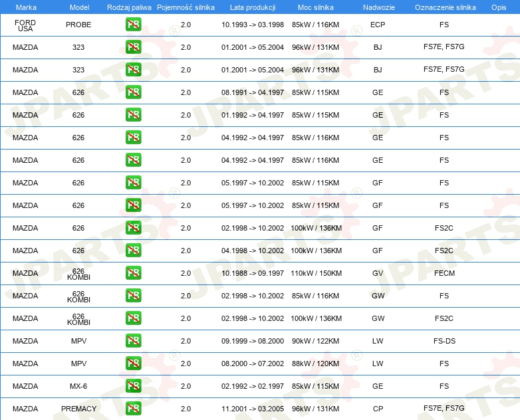Click the Marka column header

(26, 7)
